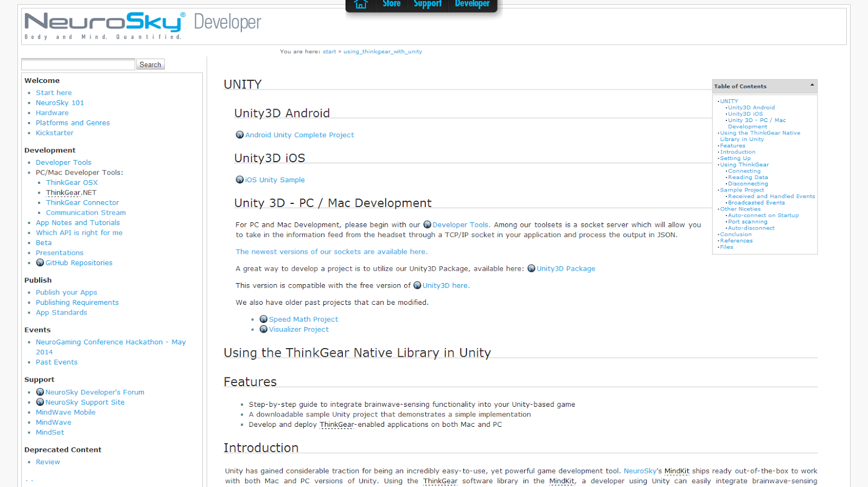The height and width of the screenshot is (487, 868).
Task: Open ThinkGear Connector sidebar link
Action: (x=82, y=203)
